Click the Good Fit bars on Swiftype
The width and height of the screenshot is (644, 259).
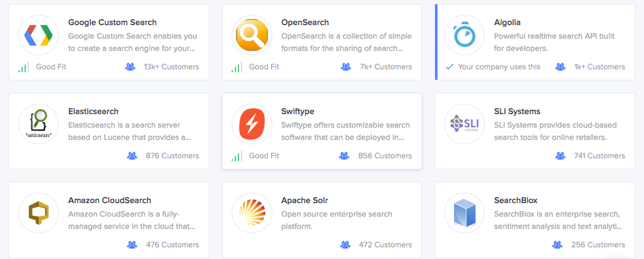tap(237, 157)
